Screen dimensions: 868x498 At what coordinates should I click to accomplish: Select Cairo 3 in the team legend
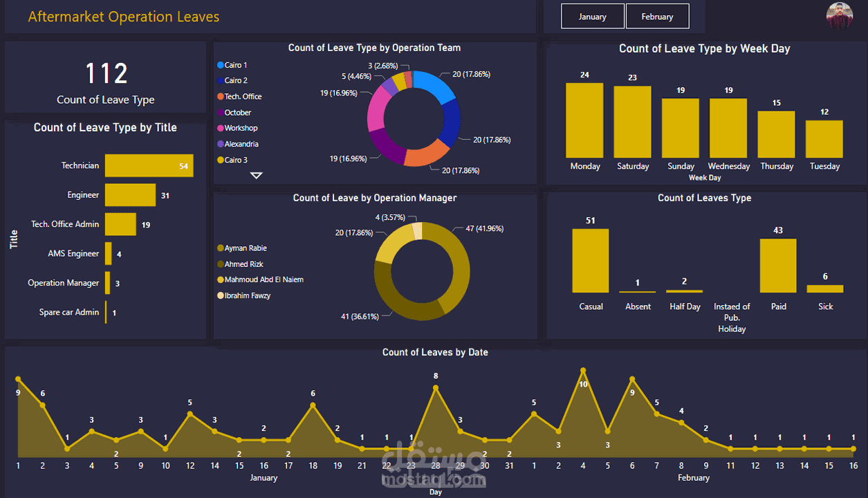coord(232,160)
